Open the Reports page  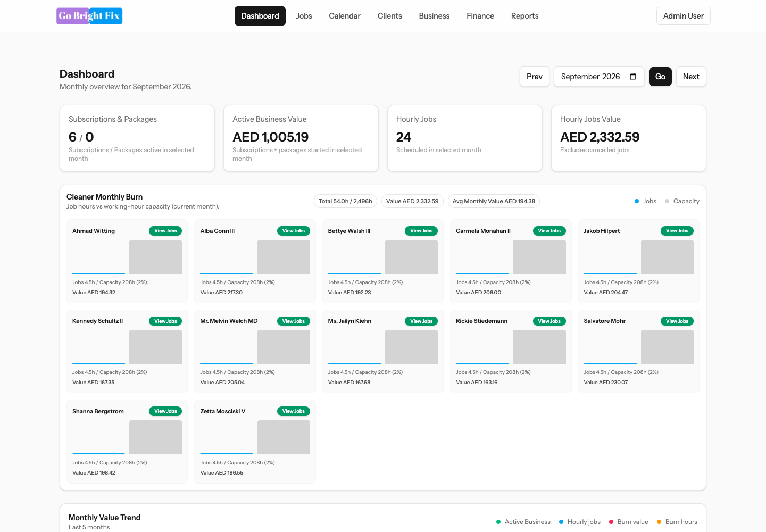click(x=524, y=16)
